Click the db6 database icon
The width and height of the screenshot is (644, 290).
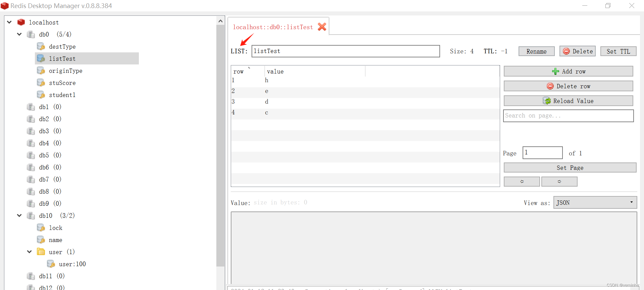click(x=31, y=167)
